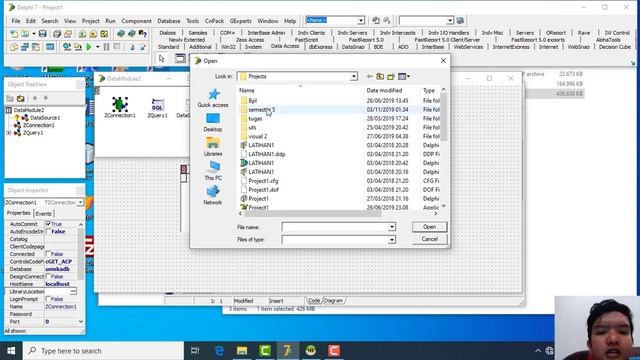Switch to the Events tab in Object Inspector
The width and height of the screenshot is (640, 360).
(x=43, y=213)
